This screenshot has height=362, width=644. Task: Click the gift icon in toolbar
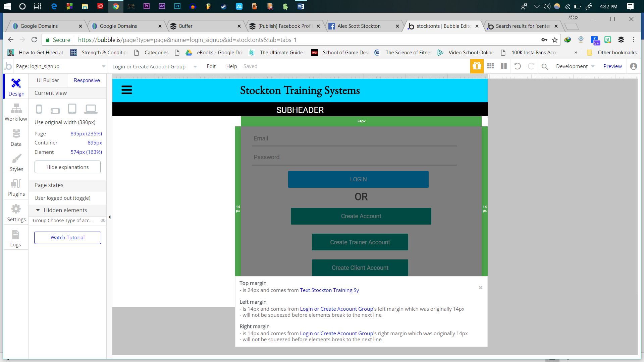click(477, 66)
